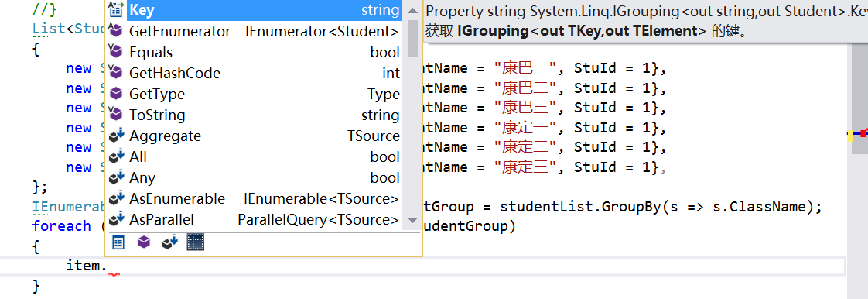
Task: Click extension method icon beside AsParallel
Action: click(116, 219)
